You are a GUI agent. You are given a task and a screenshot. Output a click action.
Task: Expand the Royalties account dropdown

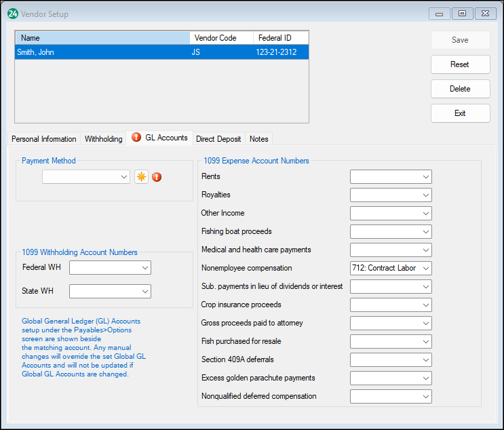coord(391,195)
